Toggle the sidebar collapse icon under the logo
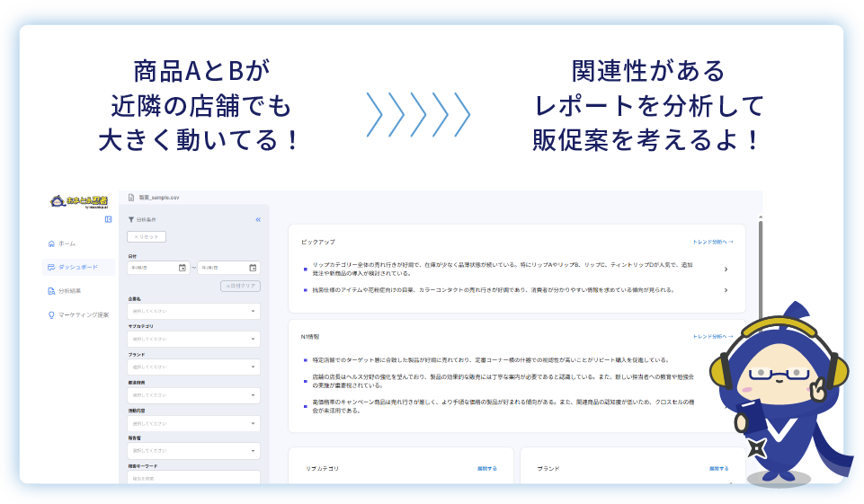 109,219
